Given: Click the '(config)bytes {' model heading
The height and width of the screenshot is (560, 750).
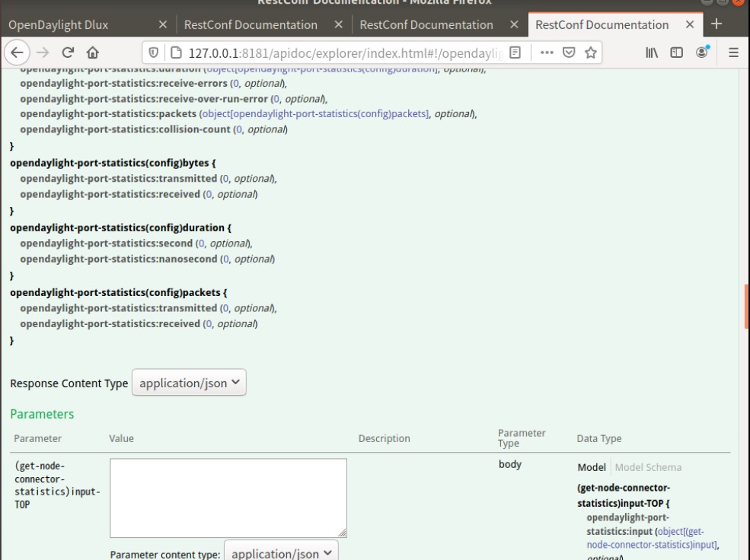Looking at the screenshot, I should pyautogui.click(x=113, y=163).
